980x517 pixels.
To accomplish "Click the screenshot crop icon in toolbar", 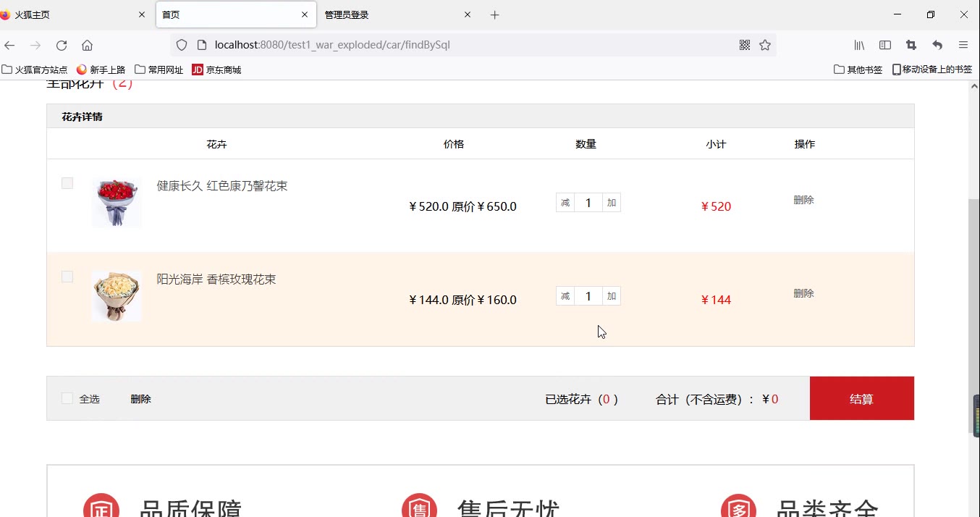I will coord(911,45).
